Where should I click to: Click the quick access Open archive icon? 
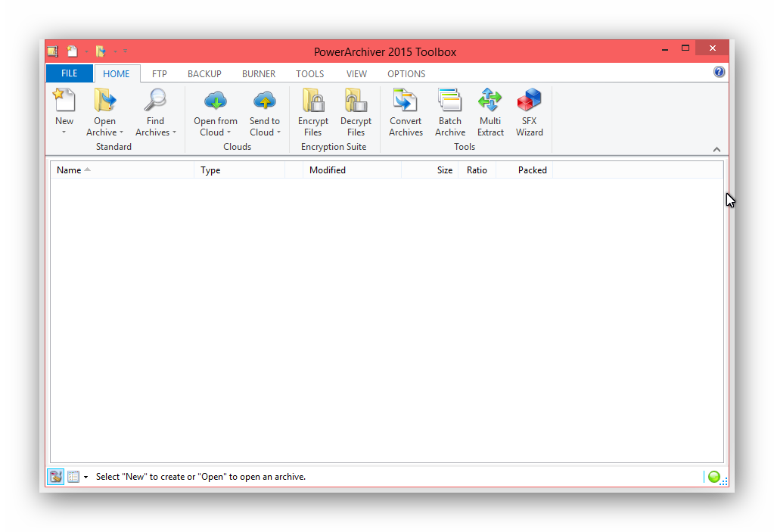click(x=101, y=51)
